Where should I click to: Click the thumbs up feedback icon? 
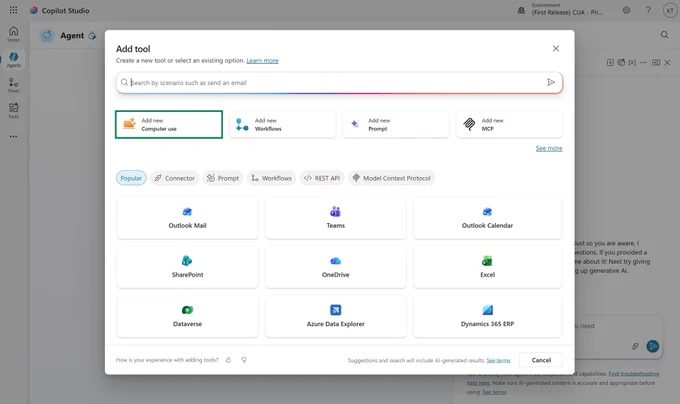(x=228, y=360)
